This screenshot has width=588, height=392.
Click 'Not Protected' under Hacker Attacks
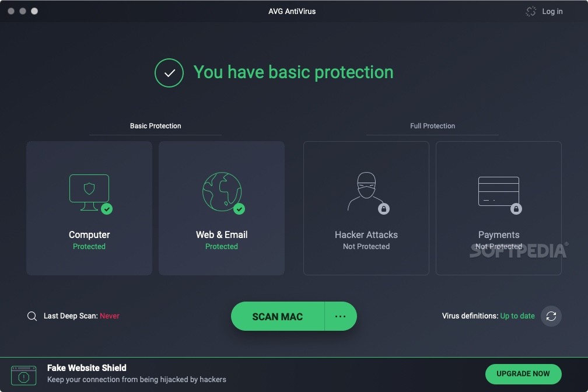tap(366, 246)
